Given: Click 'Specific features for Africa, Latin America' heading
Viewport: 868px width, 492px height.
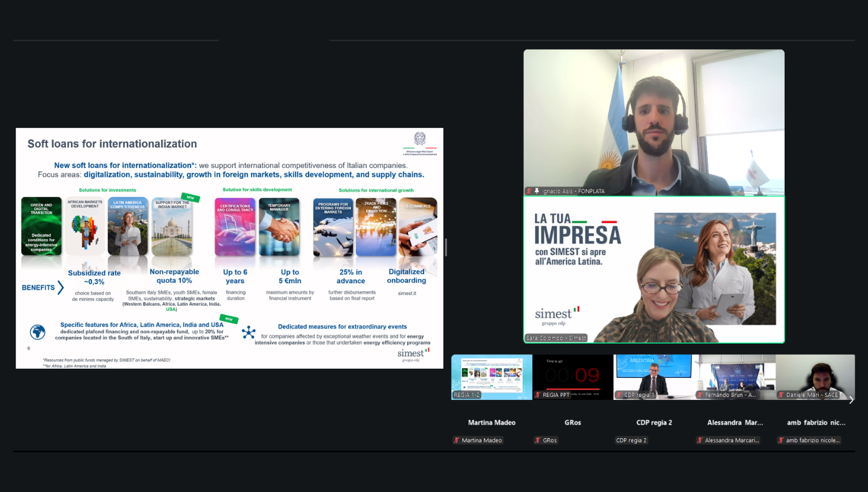Looking at the screenshot, I should (x=142, y=325).
